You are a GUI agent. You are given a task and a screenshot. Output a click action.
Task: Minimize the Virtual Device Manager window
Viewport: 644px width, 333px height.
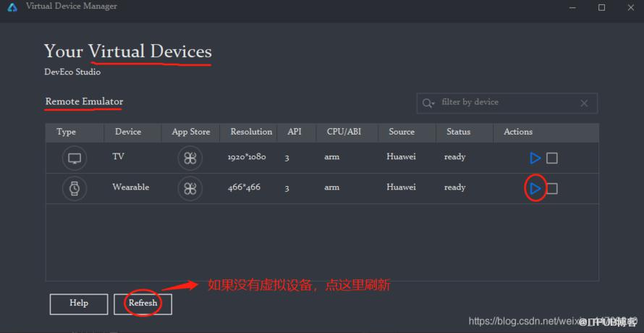(x=572, y=7)
